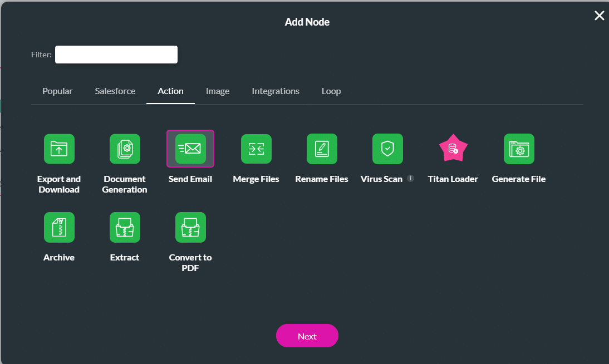Choose the Virus Scan shield icon
This screenshot has width=609, height=364.
click(387, 149)
